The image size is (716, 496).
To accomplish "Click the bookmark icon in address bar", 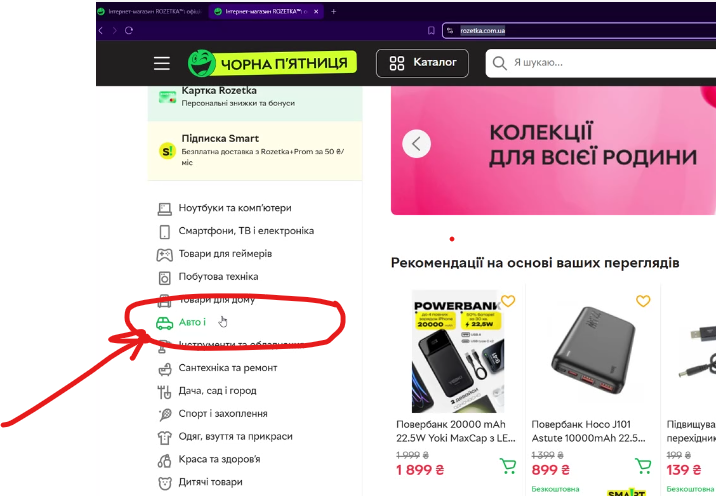I will coord(431,30).
